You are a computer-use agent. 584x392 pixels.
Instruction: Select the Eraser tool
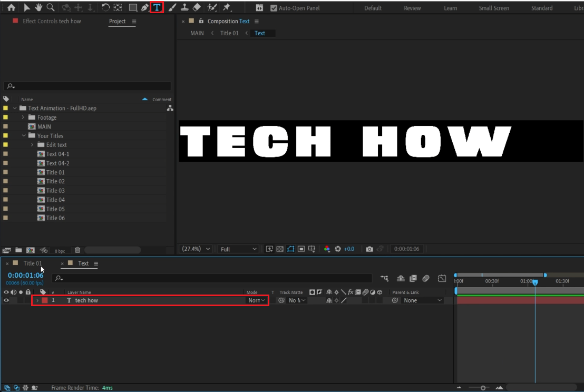pos(196,7)
